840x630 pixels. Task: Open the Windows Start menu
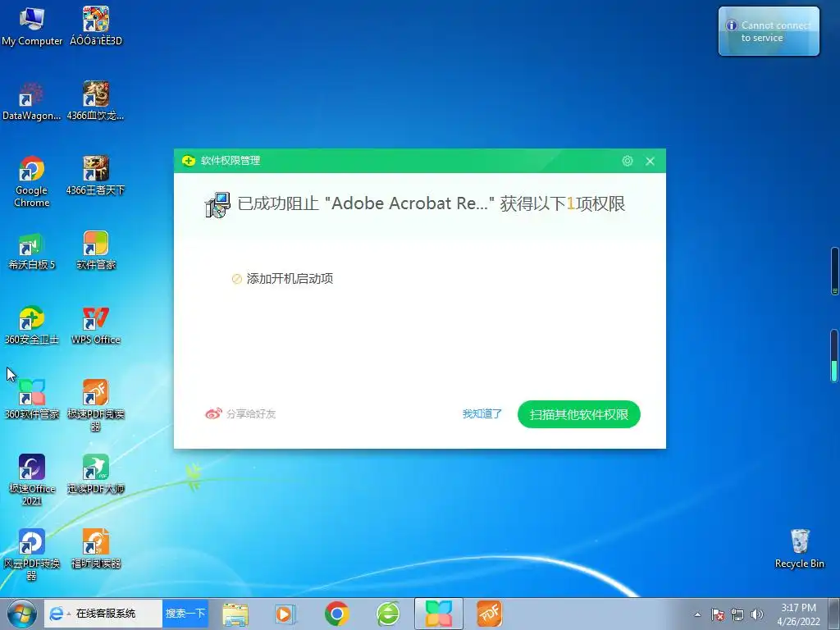point(21,614)
